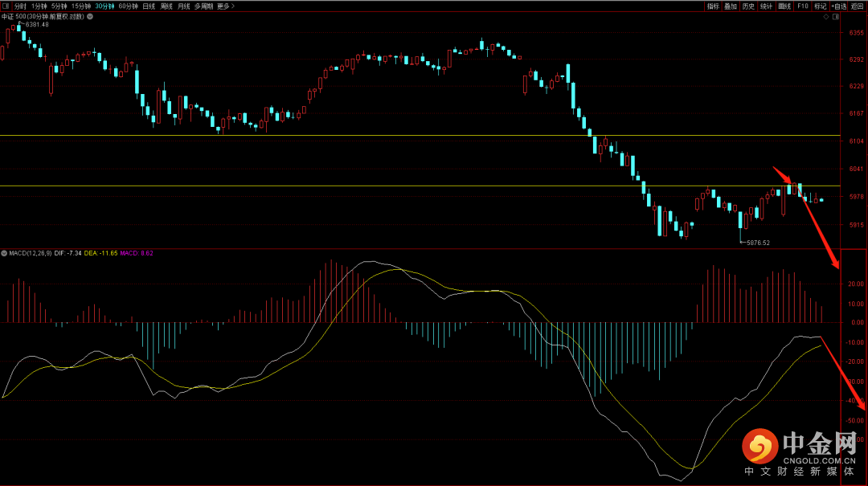The width and height of the screenshot is (868, 486).
Task: Switch to the 60分钟 period
Action: (x=128, y=6)
